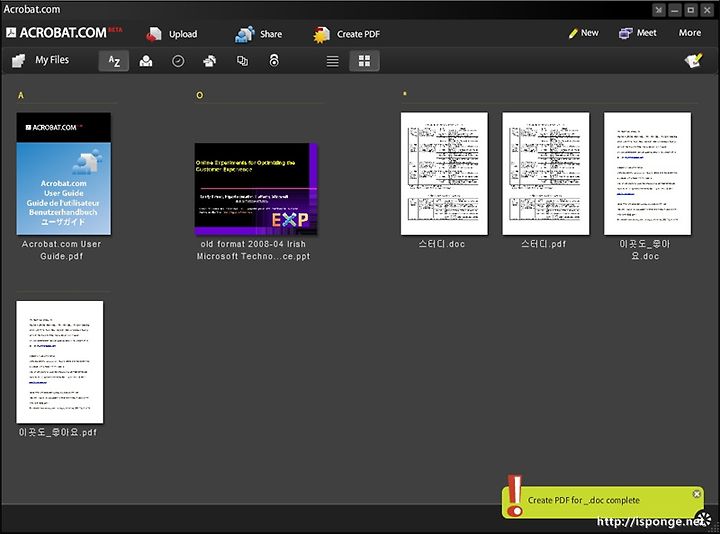The image size is (720, 534).
Task: Switch to list view
Action: pyautogui.click(x=332, y=61)
